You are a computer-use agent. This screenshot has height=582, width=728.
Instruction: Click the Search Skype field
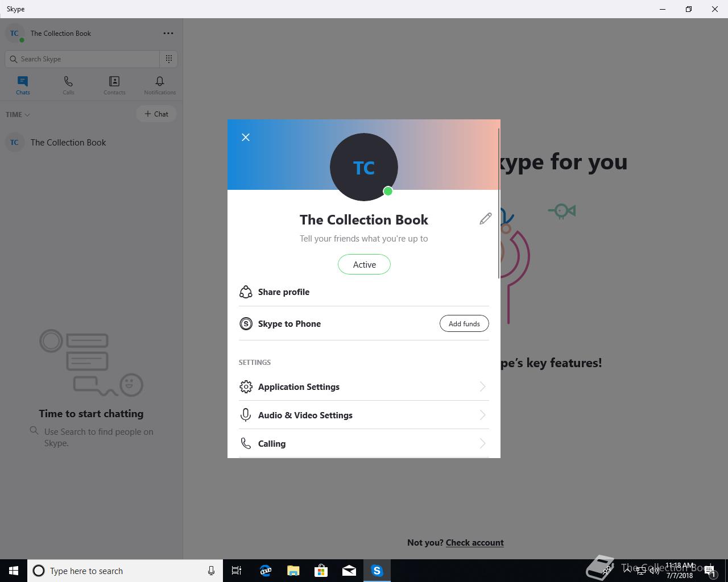click(x=82, y=59)
